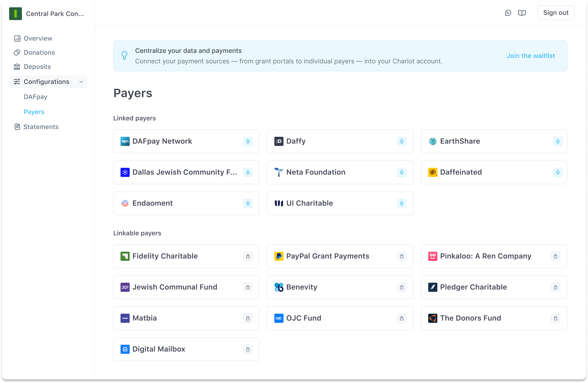Click the lock icon on Fidelity Charitable
588x383 pixels.
click(248, 256)
